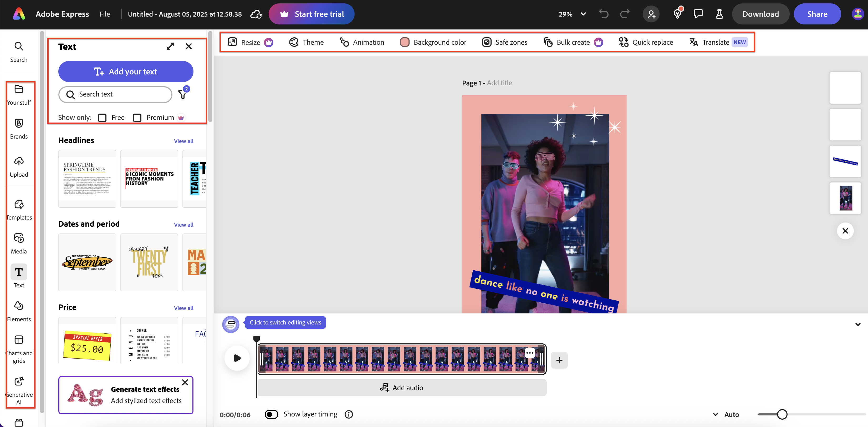Image resolution: width=868 pixels, height=427 pixels.
Task: Open the text filter options
Action: [x=183, y=94]
